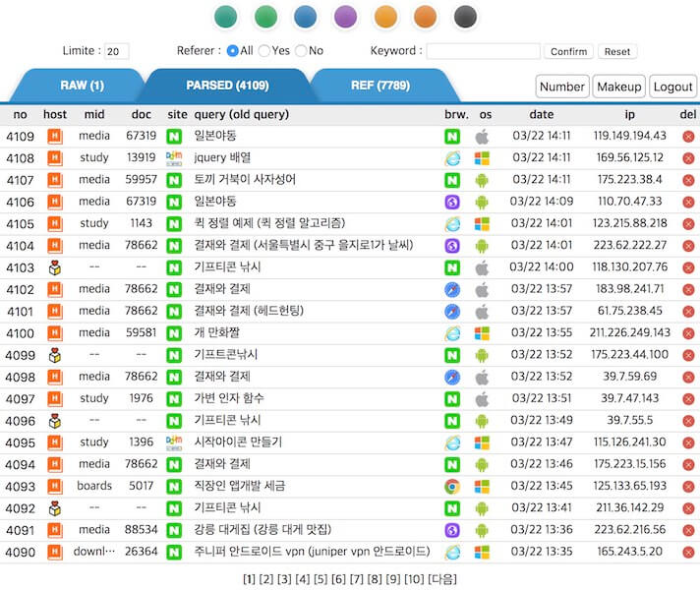Click the Chrome browser icon in row 4093
Screen dimensions: 700x590
point(452,486)
